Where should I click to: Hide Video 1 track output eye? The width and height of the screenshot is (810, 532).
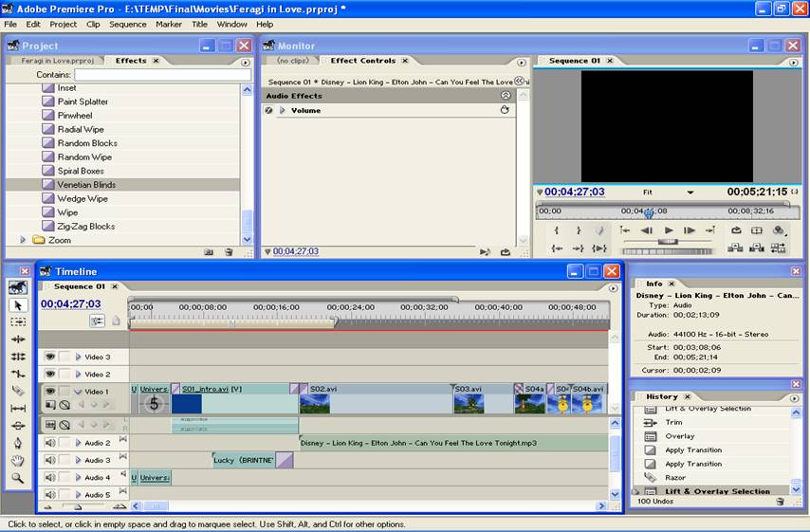50,391
